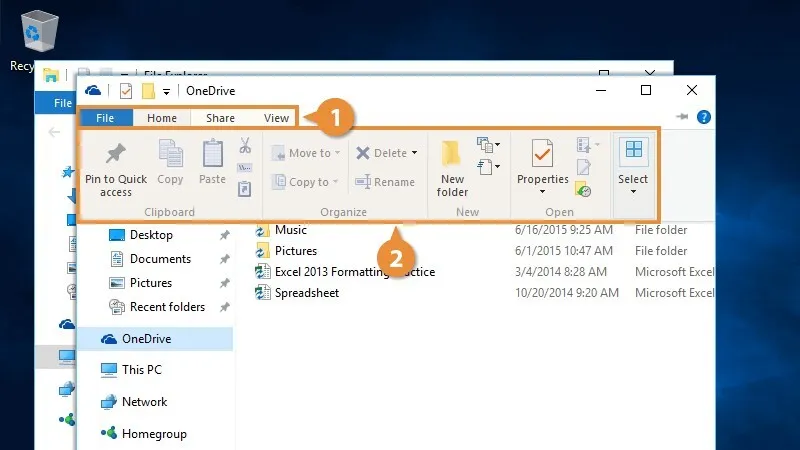This screenshot has height=450, width=800.
Task: Click the New folder icon
Action: tap(451, 154)
